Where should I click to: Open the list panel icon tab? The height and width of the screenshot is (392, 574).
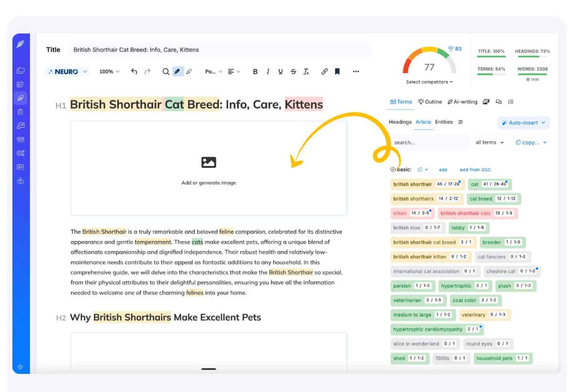511,102
